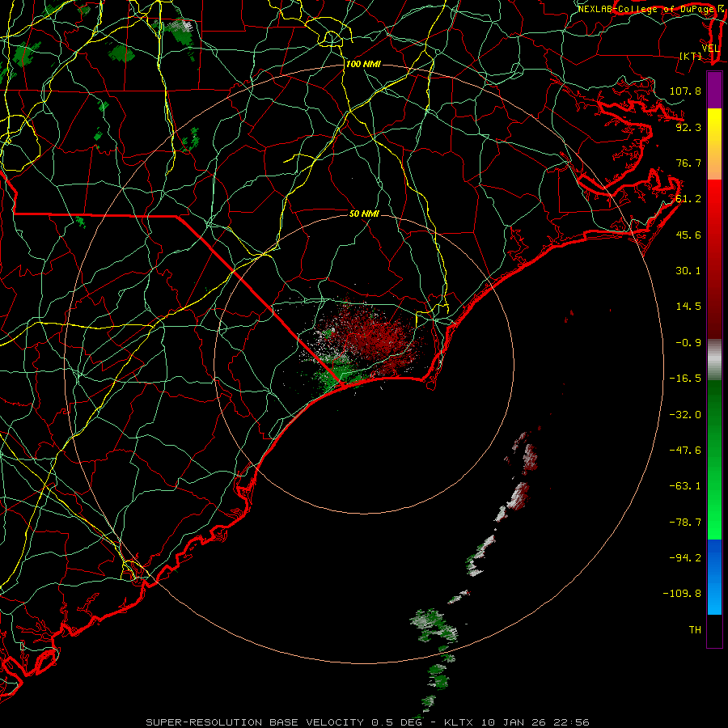728x728 pixels.
Task: Click the [KT] units label
Action: tap(691, 56)
